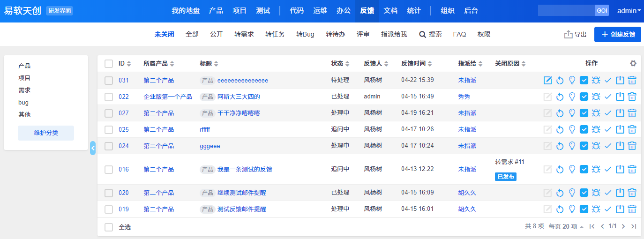This screenshot has height=239, width=644.
Task: Click the 创建反馈 button
Action: 618,34
